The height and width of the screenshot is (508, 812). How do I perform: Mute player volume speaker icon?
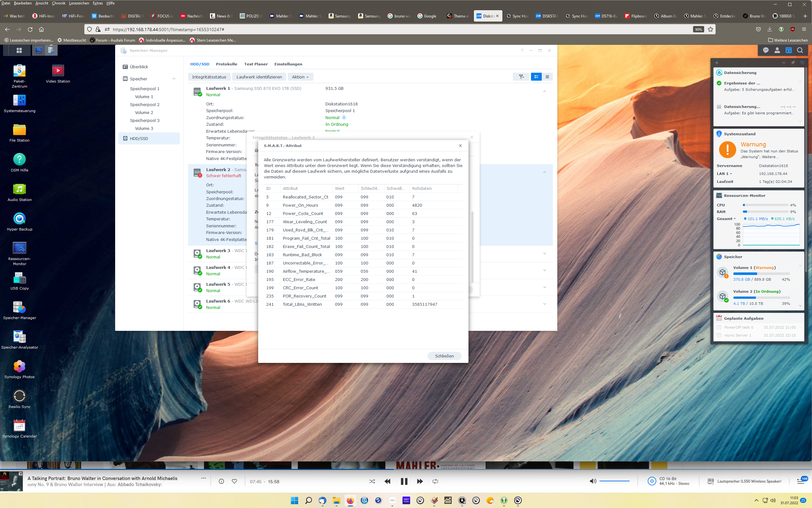point(593,481)
